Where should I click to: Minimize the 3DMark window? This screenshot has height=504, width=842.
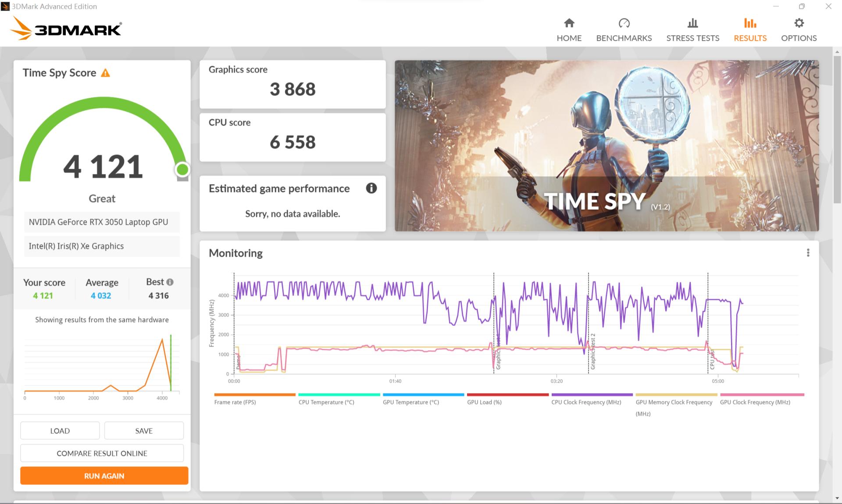click(x=776, y=6)
